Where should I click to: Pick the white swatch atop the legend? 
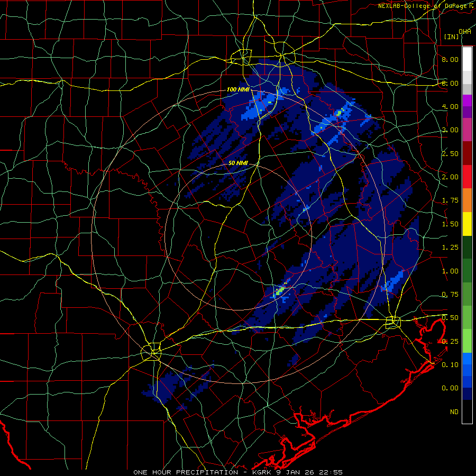click(x=467, y=59)
